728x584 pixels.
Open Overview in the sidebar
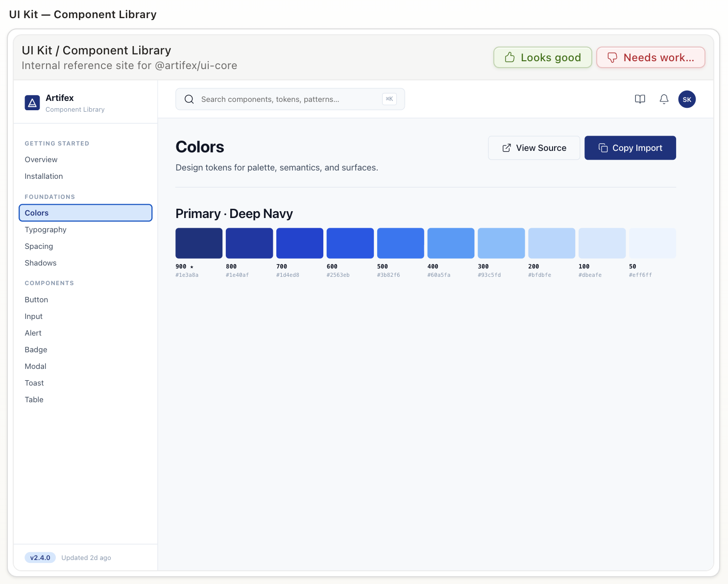click(x=85, y=160)
